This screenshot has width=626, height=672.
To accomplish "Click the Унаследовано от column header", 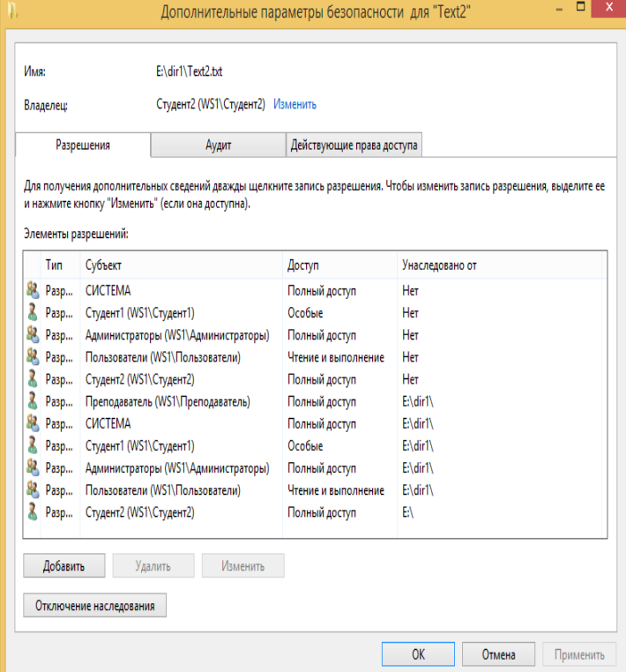I will tap(498, 265).
